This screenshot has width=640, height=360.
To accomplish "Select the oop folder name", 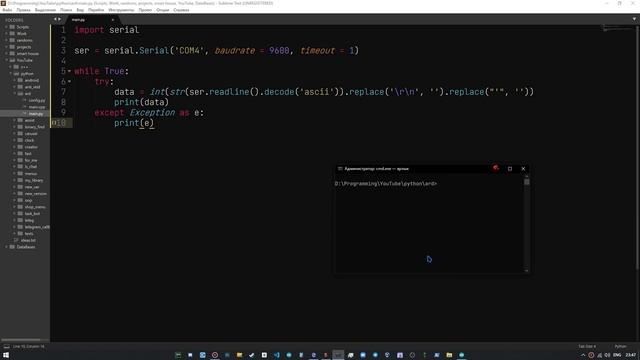I will 28,200.
